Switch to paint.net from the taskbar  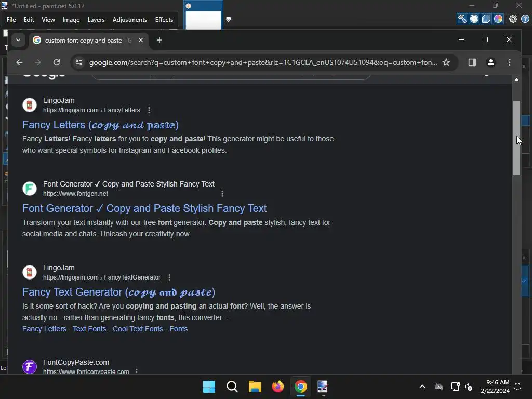click(323, 387)
